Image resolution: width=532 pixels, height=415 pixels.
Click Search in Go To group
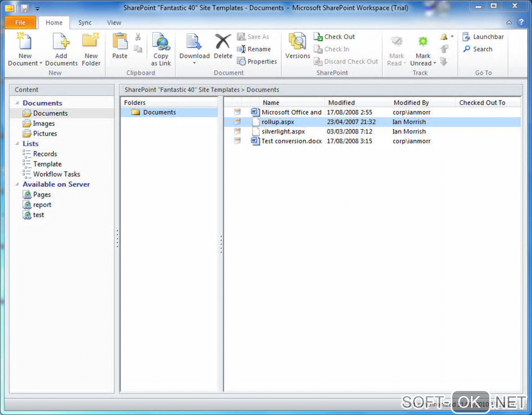tap(478, 49)
